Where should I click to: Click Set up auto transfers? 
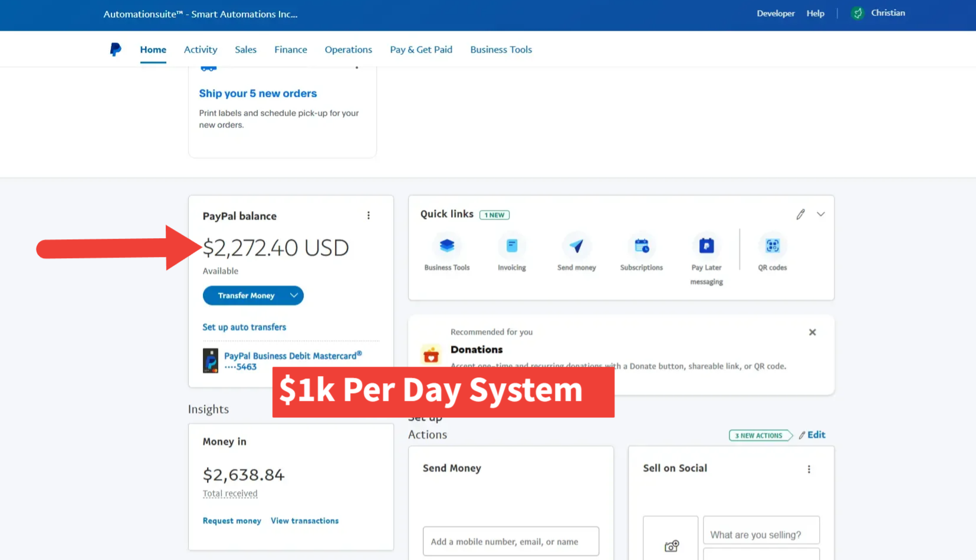(244, 327)
